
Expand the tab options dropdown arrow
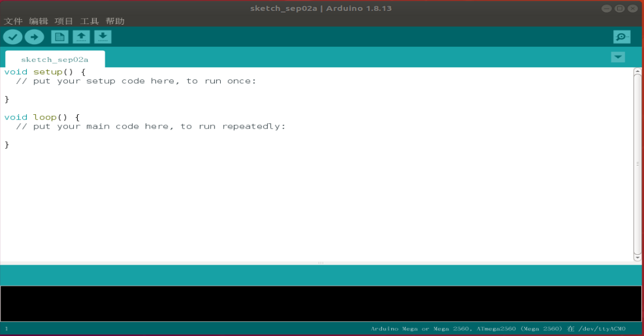point(618,57)
